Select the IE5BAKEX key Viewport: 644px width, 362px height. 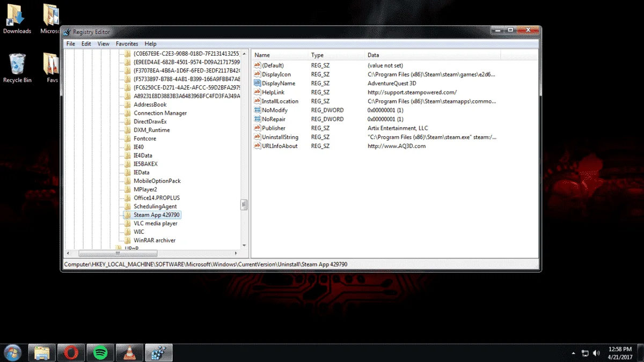145,164
